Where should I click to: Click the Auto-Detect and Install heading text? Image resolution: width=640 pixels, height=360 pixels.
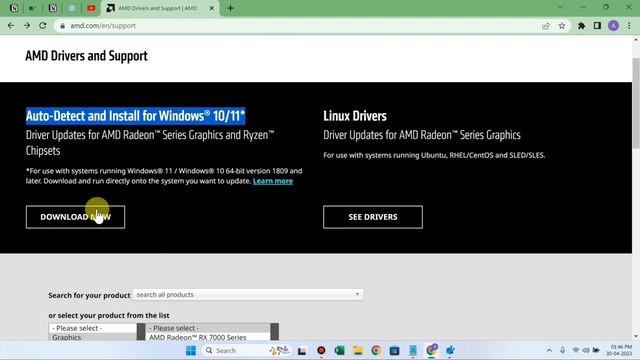coord(136,116)
